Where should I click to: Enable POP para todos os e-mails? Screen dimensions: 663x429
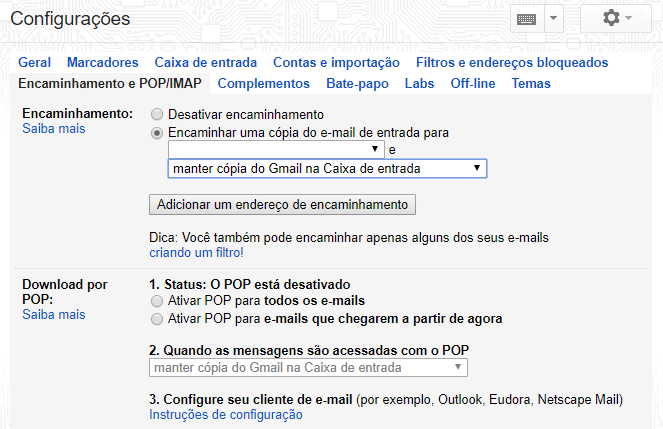click(x=156, y=301)
